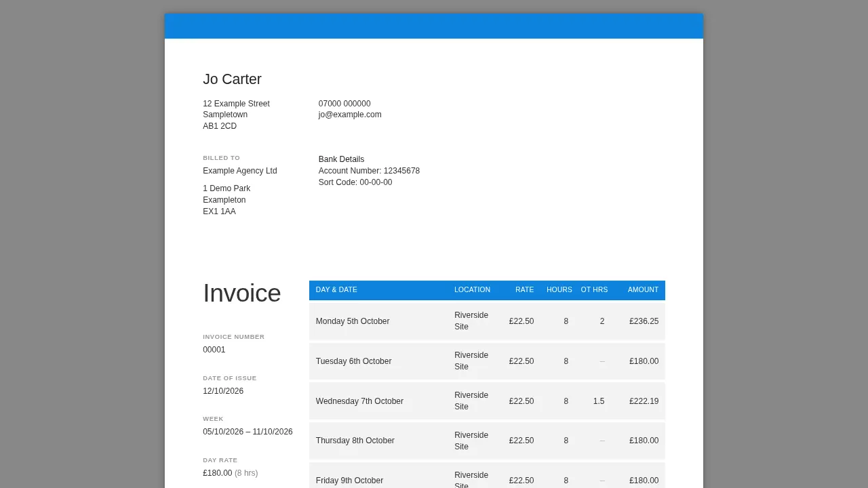Select the Thursday 8th October cell
This screenshot has height=488, width=868.
click(355, 441)
